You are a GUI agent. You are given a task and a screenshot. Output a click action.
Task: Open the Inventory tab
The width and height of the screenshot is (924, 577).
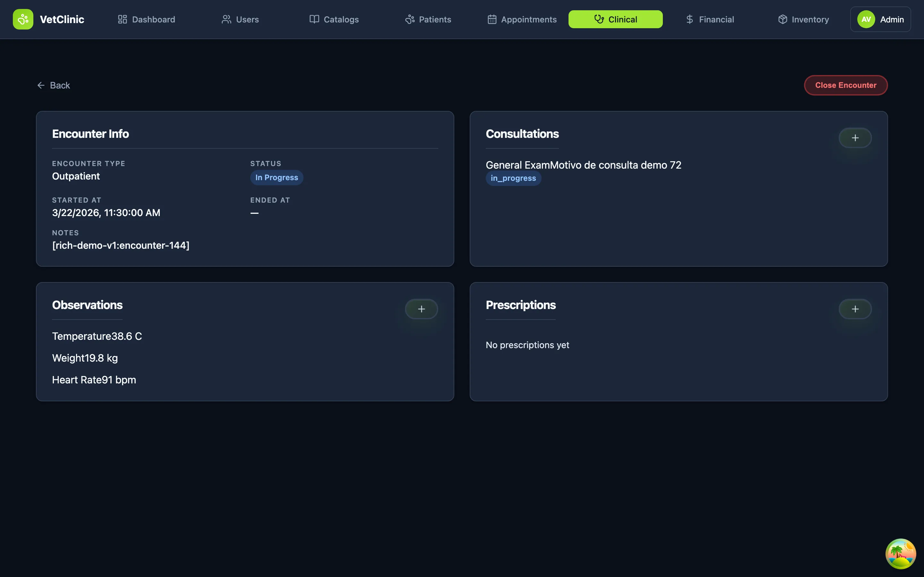click(x=803, y=19)
